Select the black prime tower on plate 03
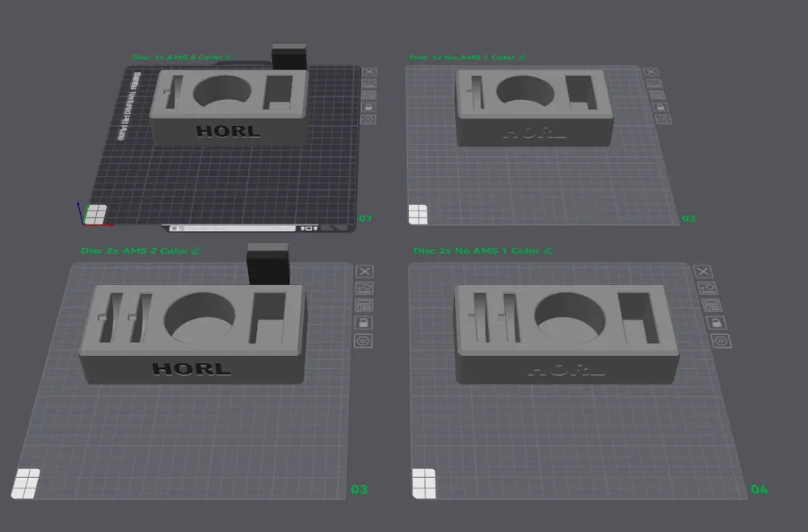 (x=268, y=264)
